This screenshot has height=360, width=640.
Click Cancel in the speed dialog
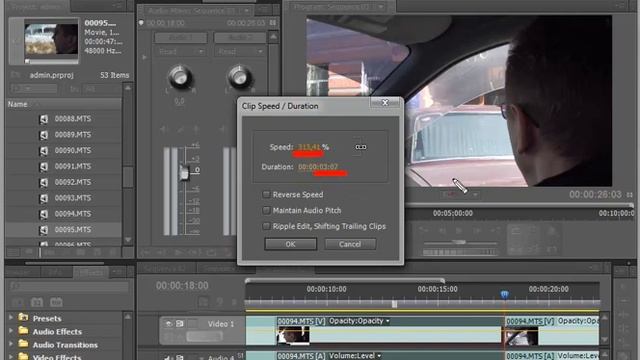350,244
